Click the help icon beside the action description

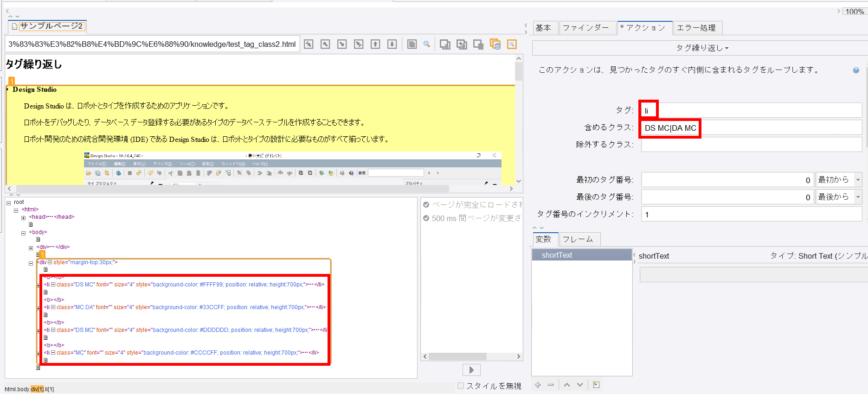click(x=856, y=70)
